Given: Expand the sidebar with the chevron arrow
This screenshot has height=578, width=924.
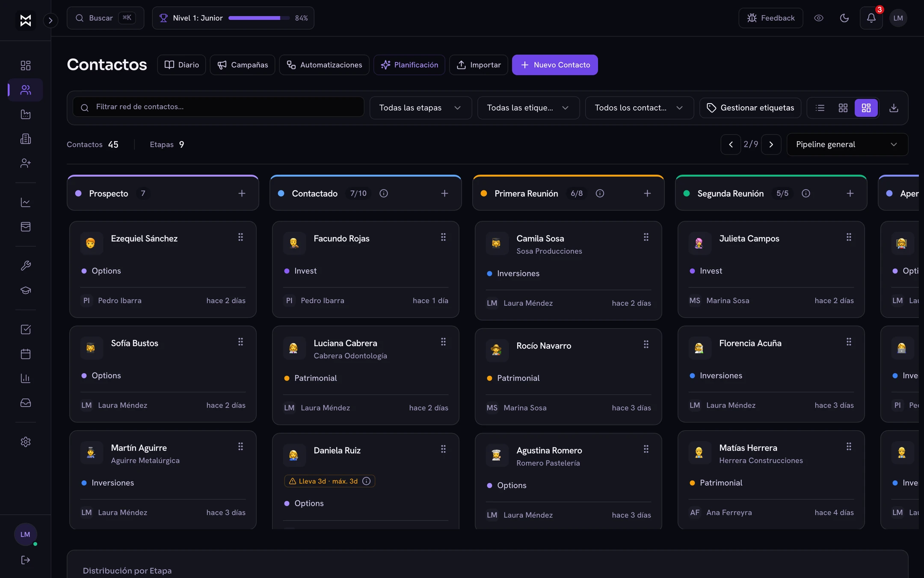Looking at the screenshot, I should point(50,20).
